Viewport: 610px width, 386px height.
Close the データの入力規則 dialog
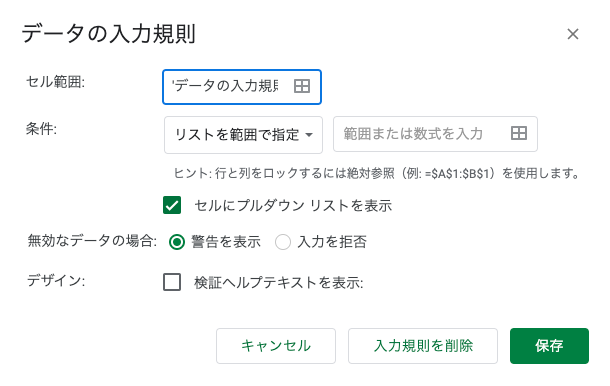point(573,34)
